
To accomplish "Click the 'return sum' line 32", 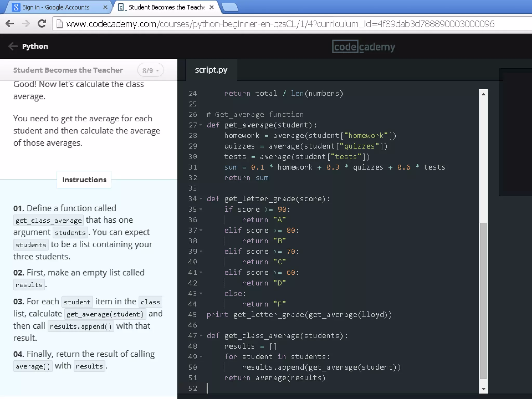I will [246, 178].
